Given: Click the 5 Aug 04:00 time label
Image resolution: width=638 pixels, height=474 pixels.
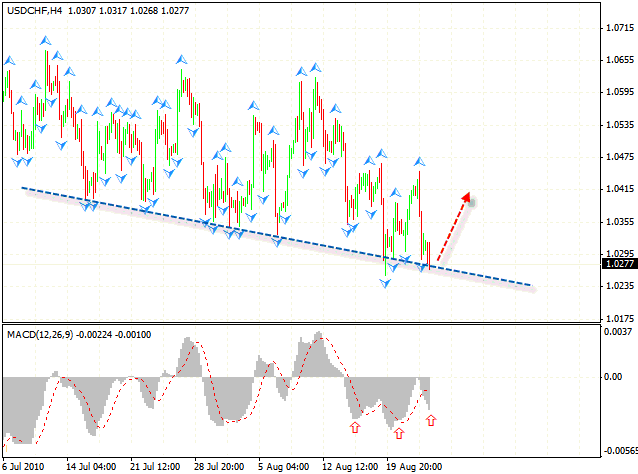Looking at the screenshot, I should pyautogui.click(x=283, y=466).
